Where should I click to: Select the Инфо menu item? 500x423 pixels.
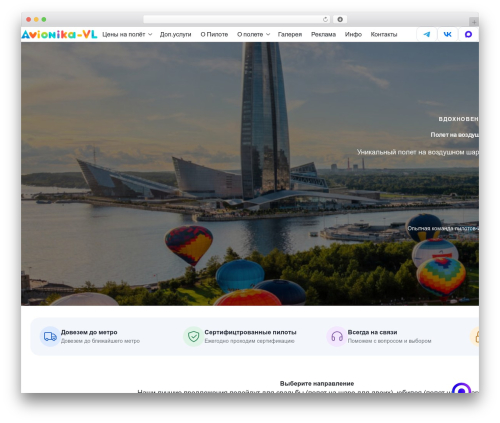353,34
